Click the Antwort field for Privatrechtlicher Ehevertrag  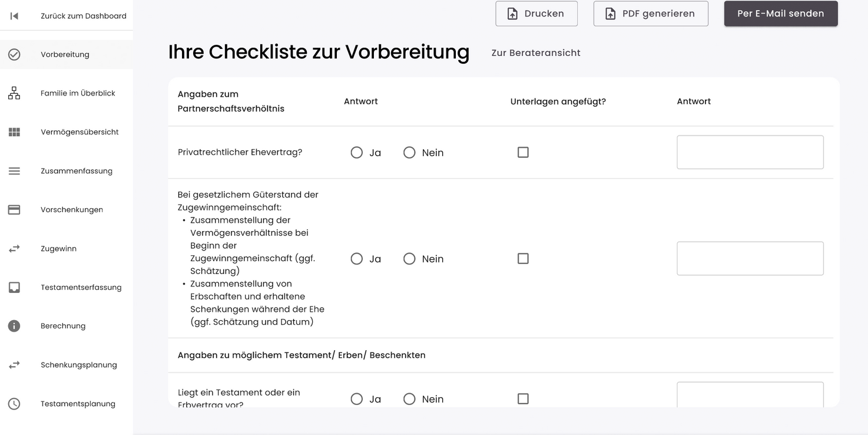click(x=750, y=152)
